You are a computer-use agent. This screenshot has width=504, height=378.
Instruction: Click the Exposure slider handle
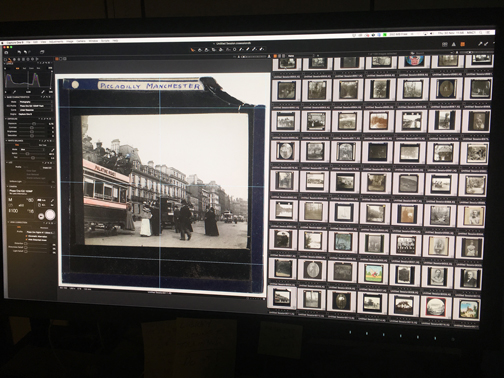point(34,124)
